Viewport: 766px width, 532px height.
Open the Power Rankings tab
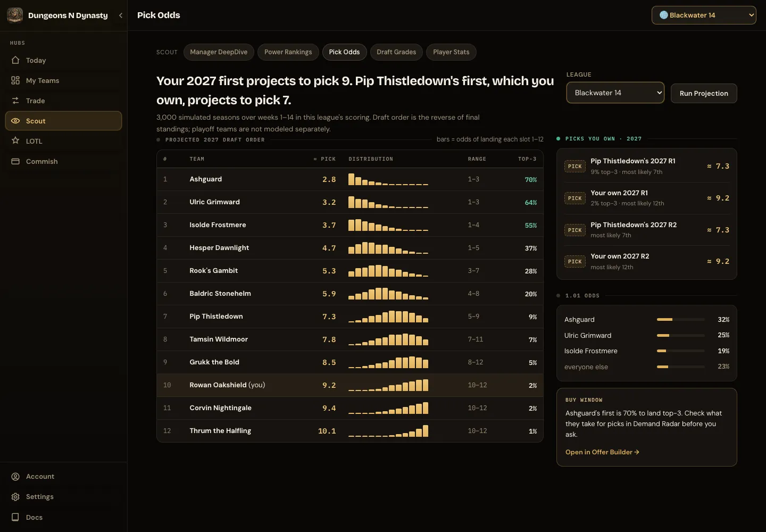click(x=288, y=52)
